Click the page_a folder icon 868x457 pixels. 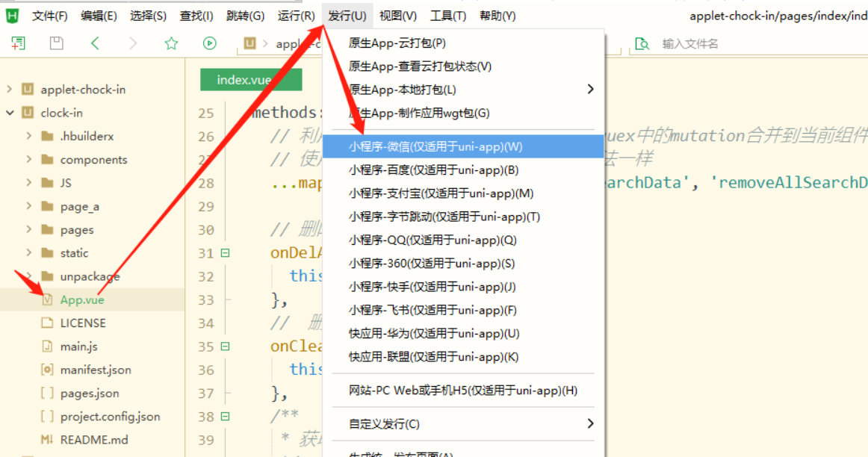click(48, 206)
